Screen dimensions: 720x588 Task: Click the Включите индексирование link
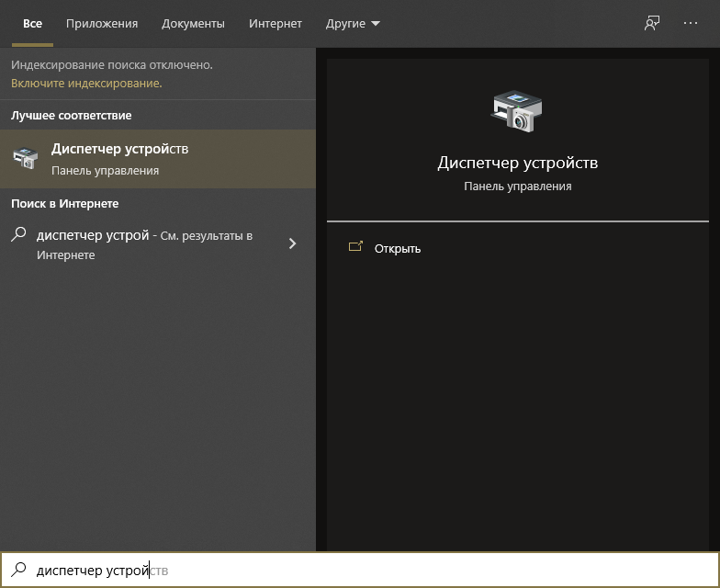pyautogui.click(x=86, y=83)
